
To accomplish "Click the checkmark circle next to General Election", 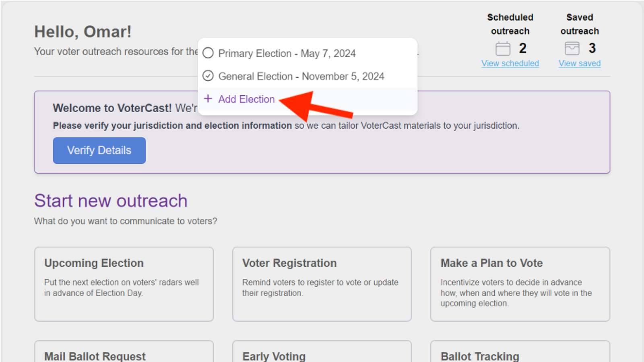I will coord(208,76).
